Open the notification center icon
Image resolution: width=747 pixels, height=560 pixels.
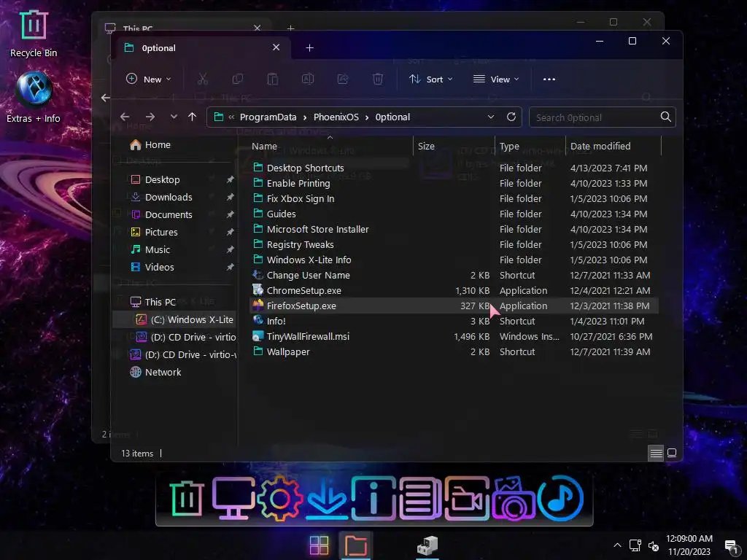coord(731,546)
